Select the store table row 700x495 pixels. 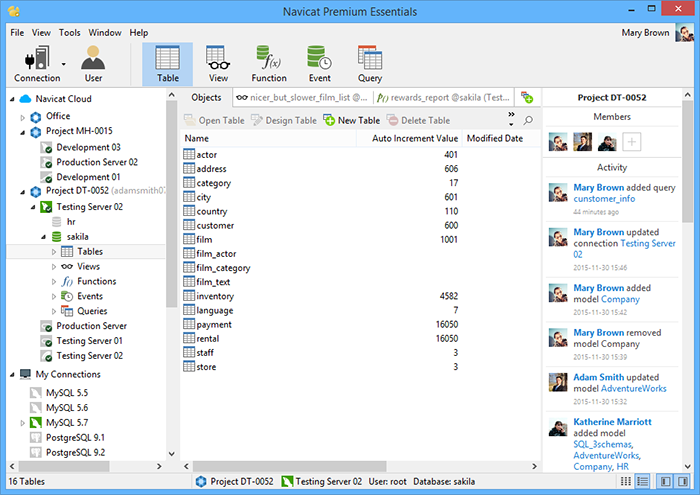pyautogui.click(x=360, y=367)
